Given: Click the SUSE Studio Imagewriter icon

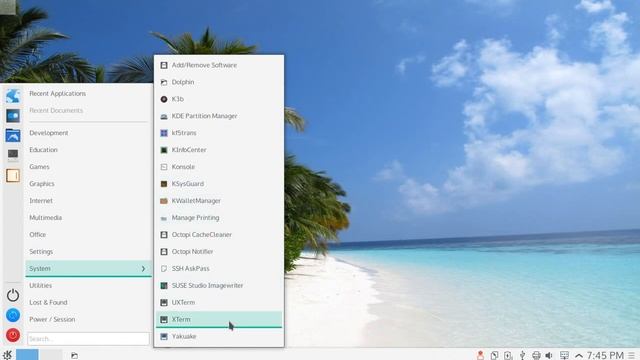Looking at the screenshot, I should [x=164, y=286].
